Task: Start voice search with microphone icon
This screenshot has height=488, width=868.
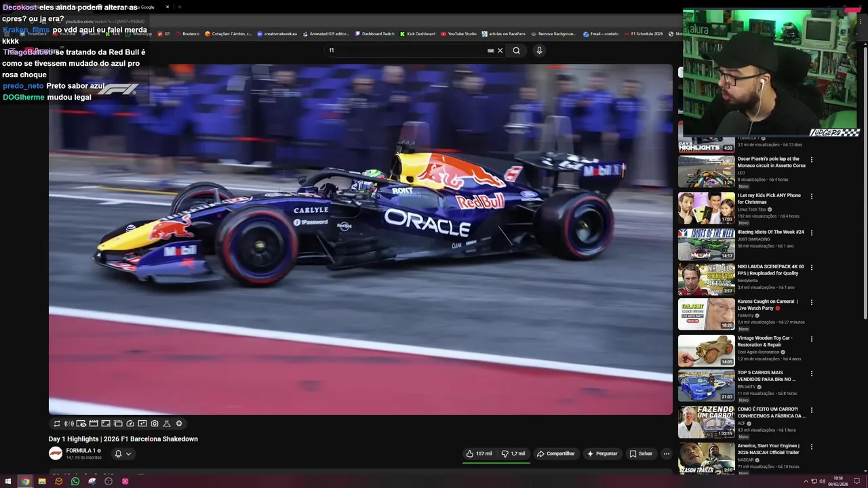Action: (539, 50)
